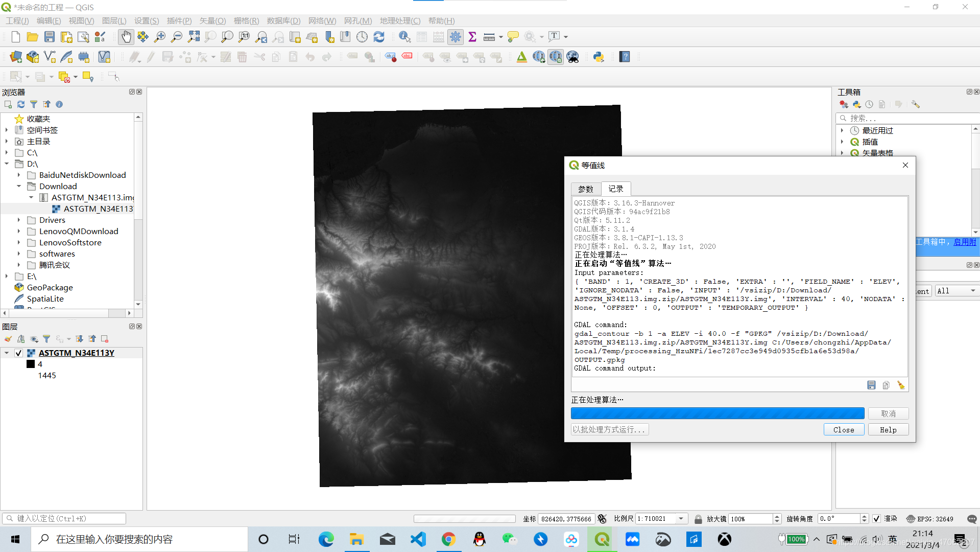The image size is (980, 552).
Task: Click the Windows Start button
Action: 15,539
